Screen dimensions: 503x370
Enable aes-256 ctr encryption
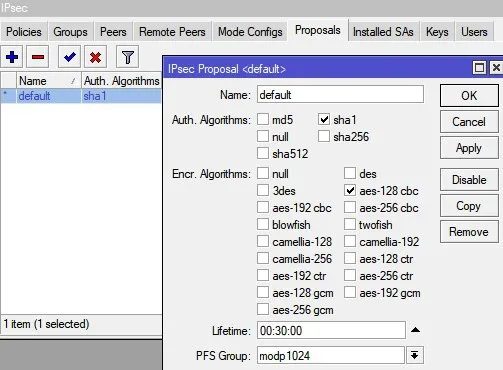[x=350, y=275]
